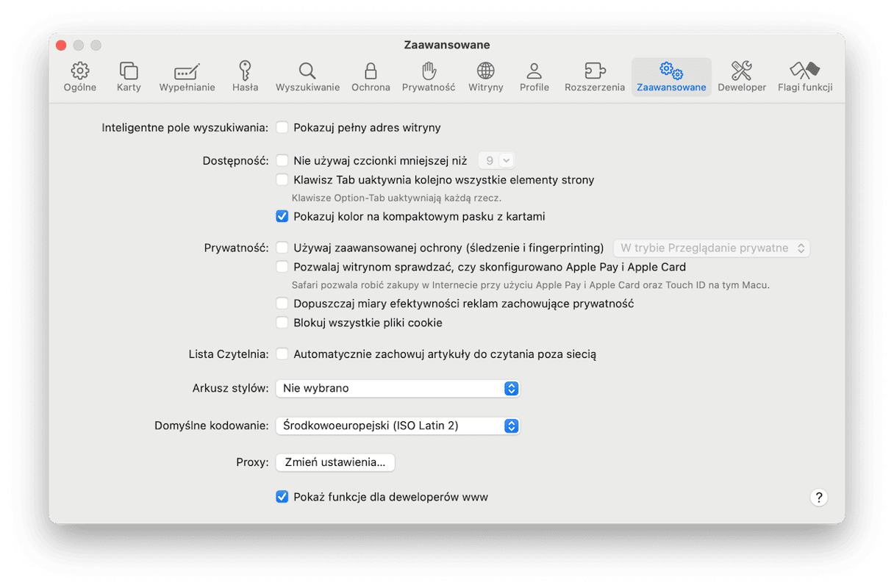Click the Zmień ustawienia… proxy button
The width and height of the screenshot is (894, 588).
(335, 462)
